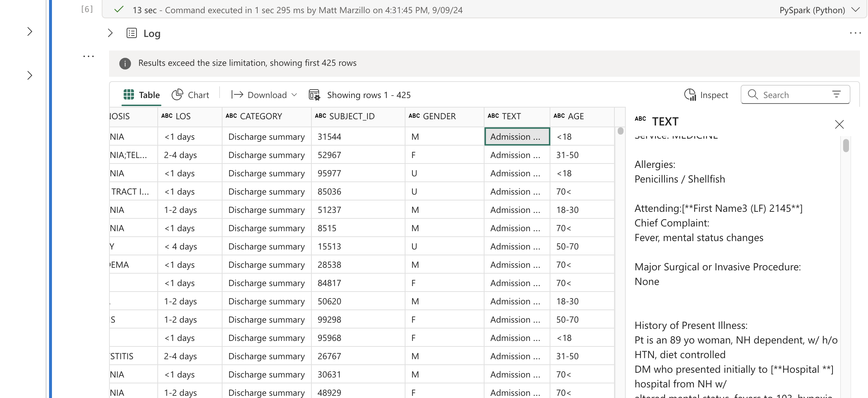Expand the Log section chevron
868x398 pixels.
(x=110, y=33)
